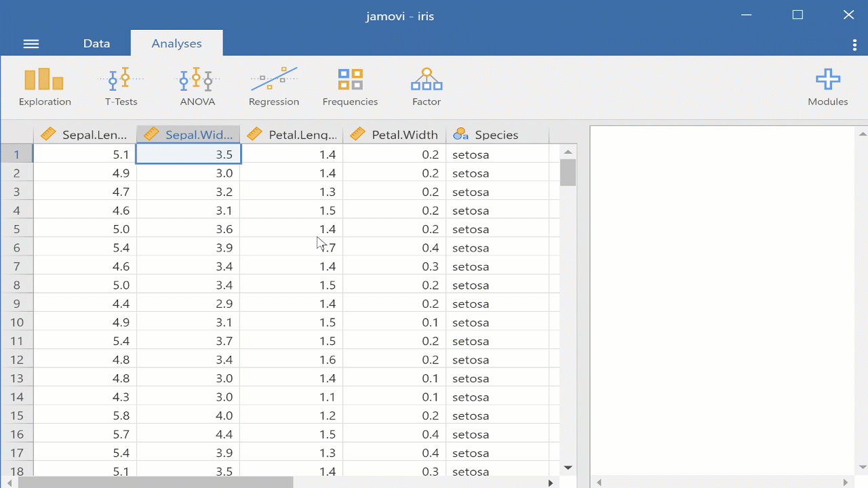Switch to the Data tab

pos(96,43)
